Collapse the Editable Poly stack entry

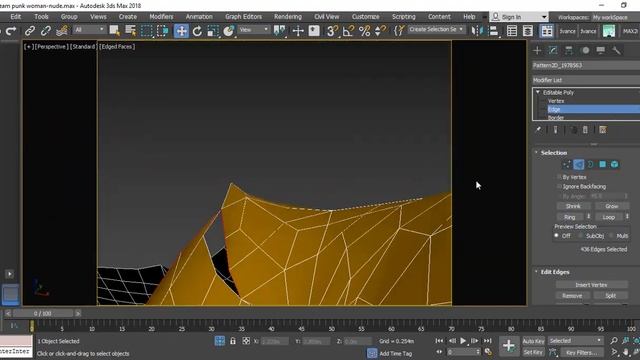(x=538, y=92)
